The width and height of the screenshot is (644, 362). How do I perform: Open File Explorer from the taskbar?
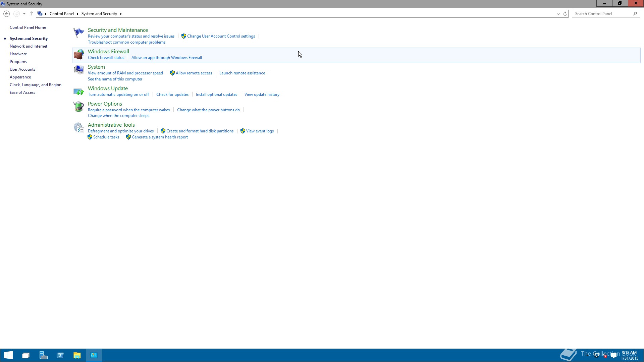tap(77, 355)
